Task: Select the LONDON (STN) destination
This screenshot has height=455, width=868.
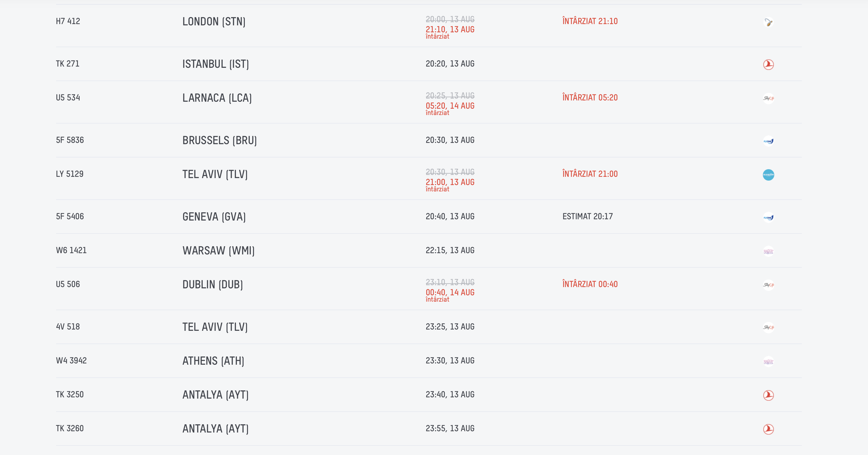Action: click(x=214, y=22)
